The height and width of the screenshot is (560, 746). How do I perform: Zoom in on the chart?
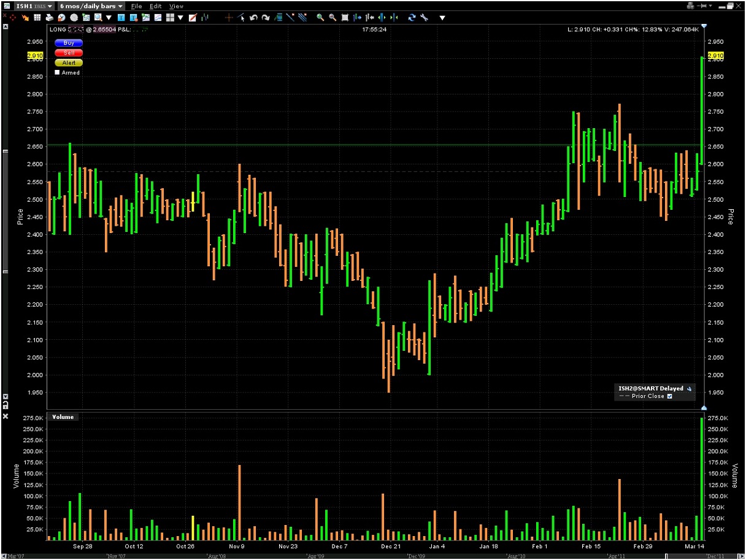pyautogui.click(x=320, y=17)
